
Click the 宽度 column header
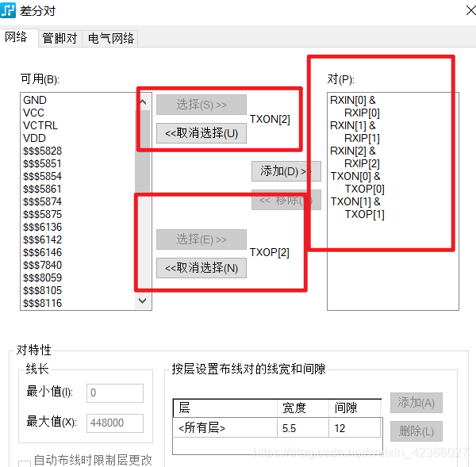(x=303, y=408)
